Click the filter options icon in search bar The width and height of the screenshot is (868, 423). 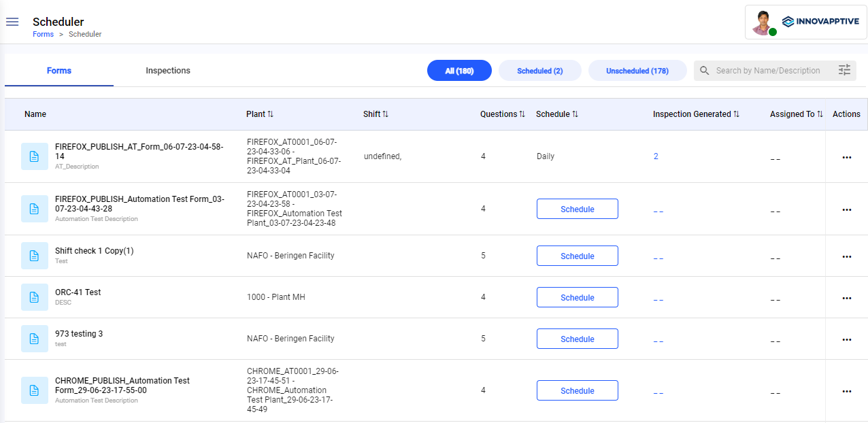click(844, 70)
